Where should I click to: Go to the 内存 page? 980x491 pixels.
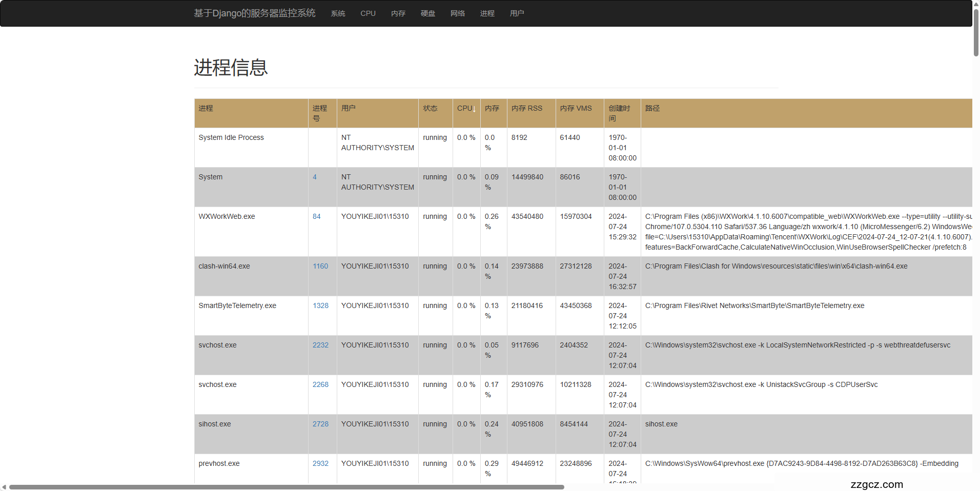[398, 13]
